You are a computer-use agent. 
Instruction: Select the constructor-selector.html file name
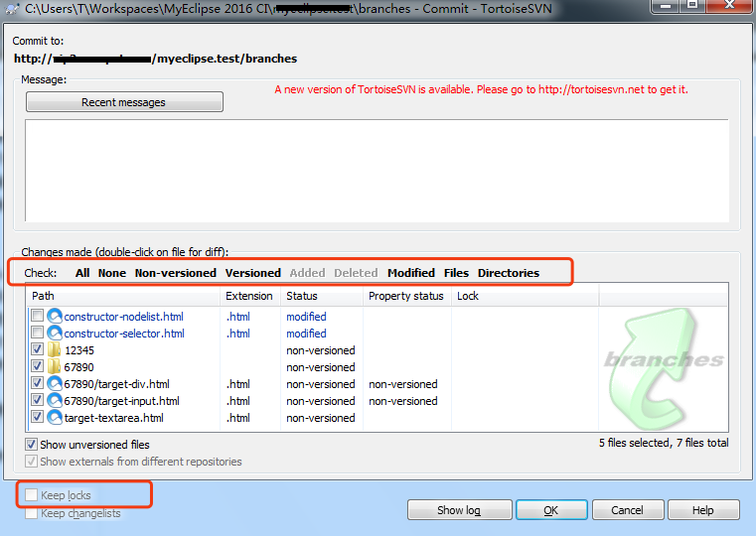pyautogui.click(x=124, y=334)
